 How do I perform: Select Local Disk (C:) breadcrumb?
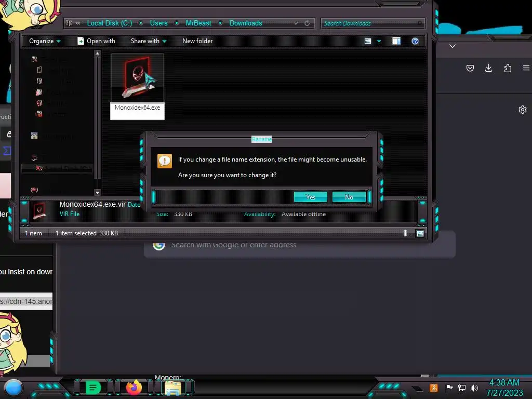click(110, 23)
